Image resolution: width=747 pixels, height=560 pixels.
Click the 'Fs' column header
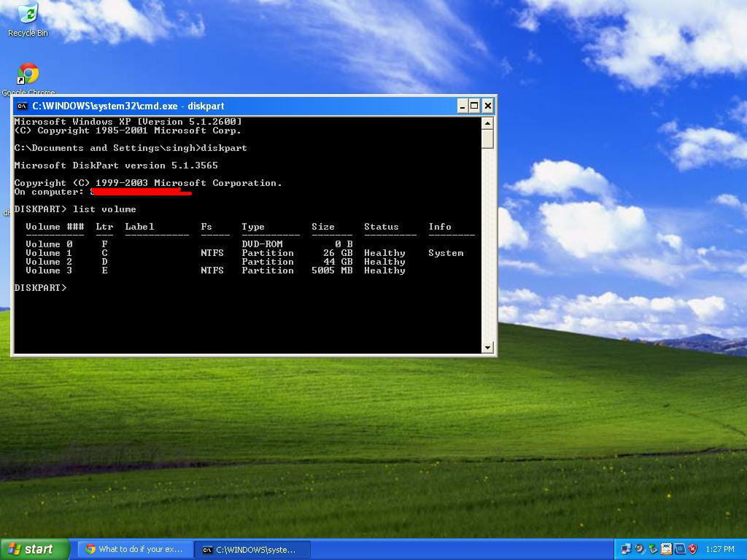point(206,227)
